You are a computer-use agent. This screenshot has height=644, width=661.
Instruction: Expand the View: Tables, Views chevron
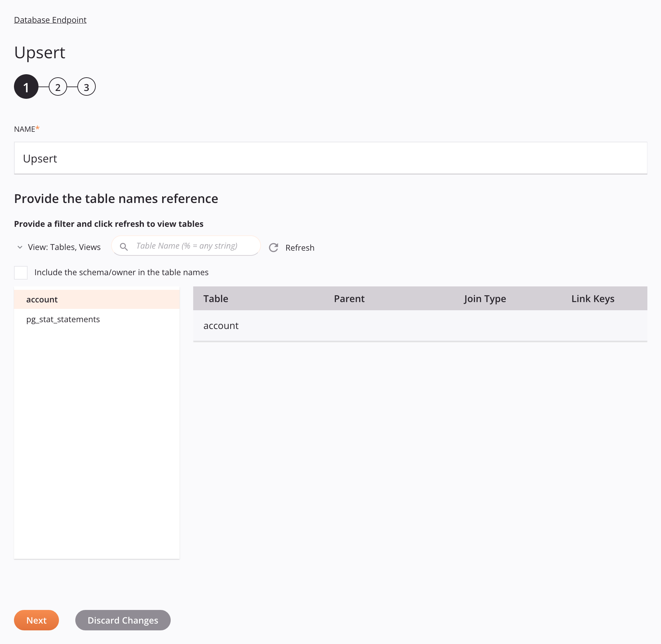20,247
